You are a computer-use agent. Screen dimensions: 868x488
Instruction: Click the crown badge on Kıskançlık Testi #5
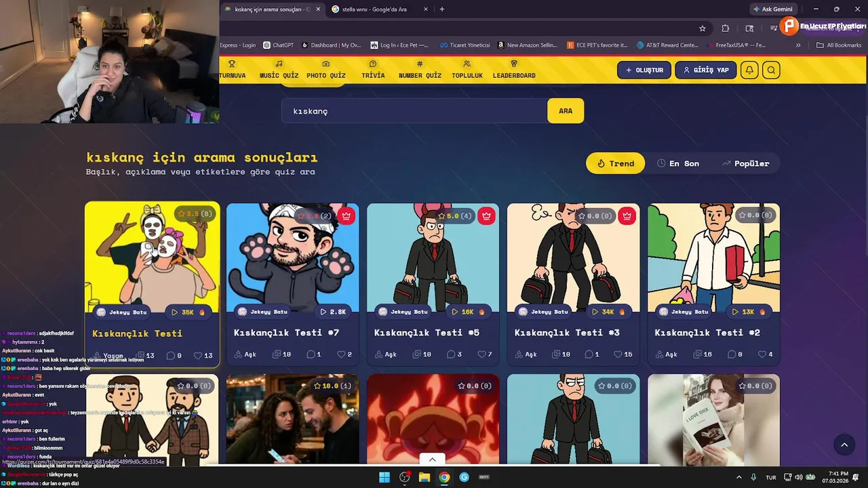pos(486,216)
